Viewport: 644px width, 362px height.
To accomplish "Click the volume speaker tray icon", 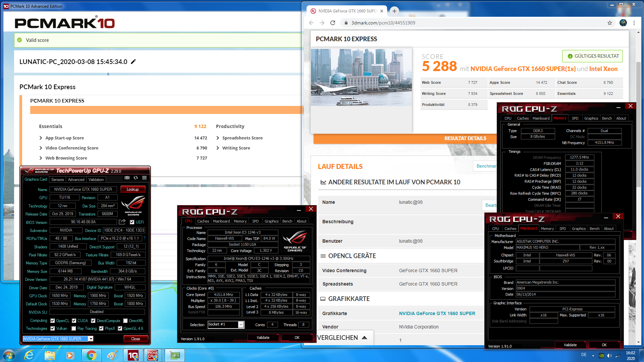I will pyautogui.click(x=609, y=356).
